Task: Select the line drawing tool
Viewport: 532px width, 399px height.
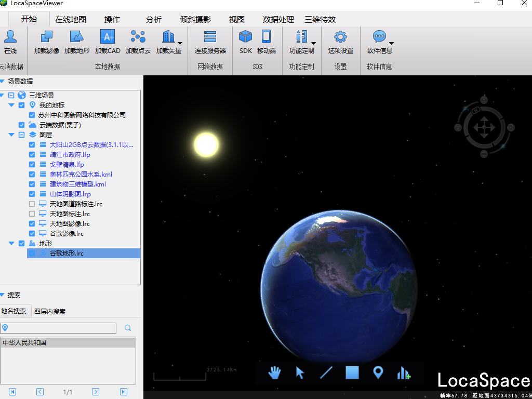Action: [326, 373]
